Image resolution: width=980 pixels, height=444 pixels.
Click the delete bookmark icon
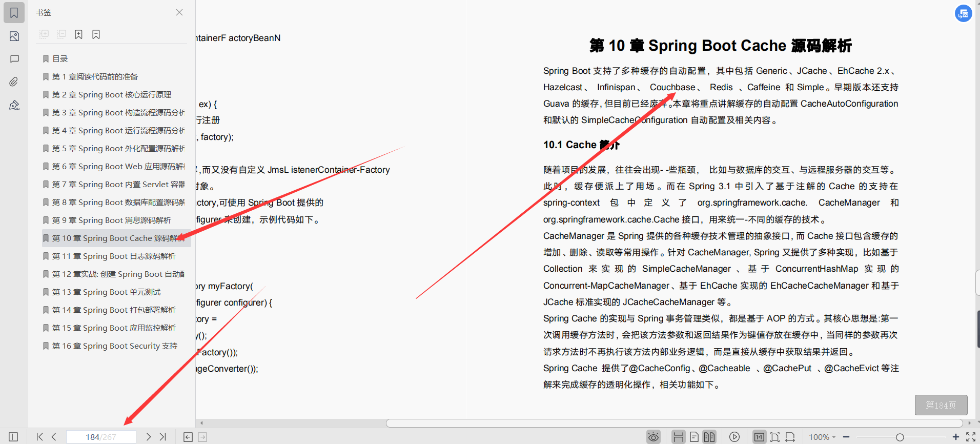(96, 34)
